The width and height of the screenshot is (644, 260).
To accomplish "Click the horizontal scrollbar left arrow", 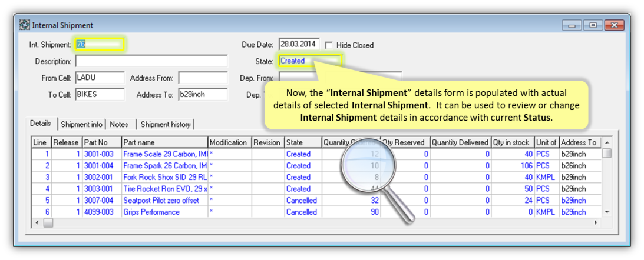I will click(37, 222).
